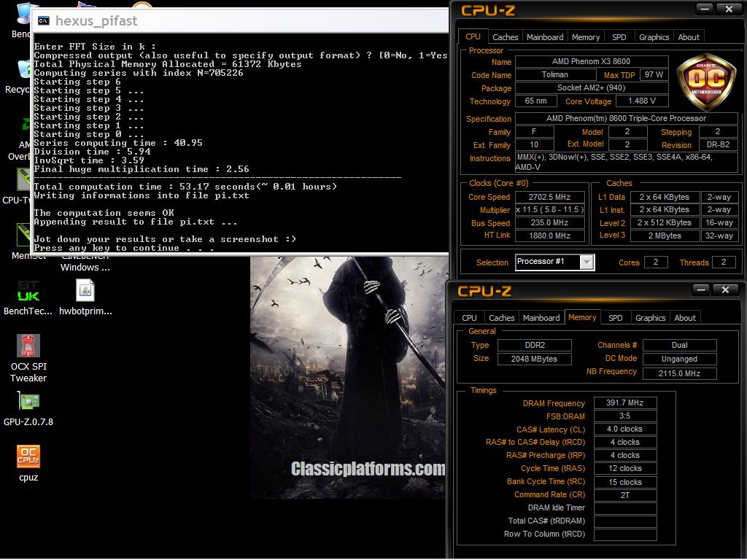The image size is (747, 560).
Task: Click the DRAM Frequency 391.7 MHz value
Action: [x=624, y=402]
